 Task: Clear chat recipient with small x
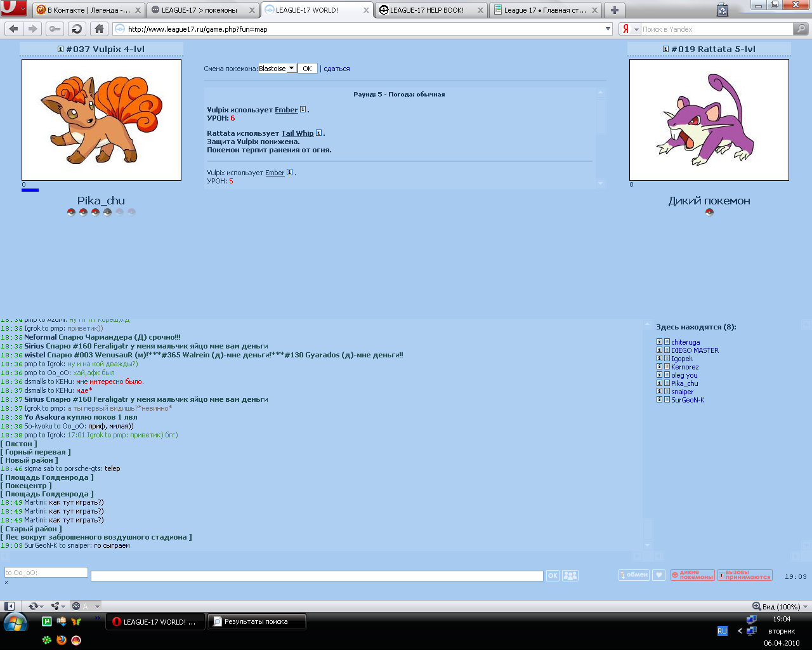[7, 582]
